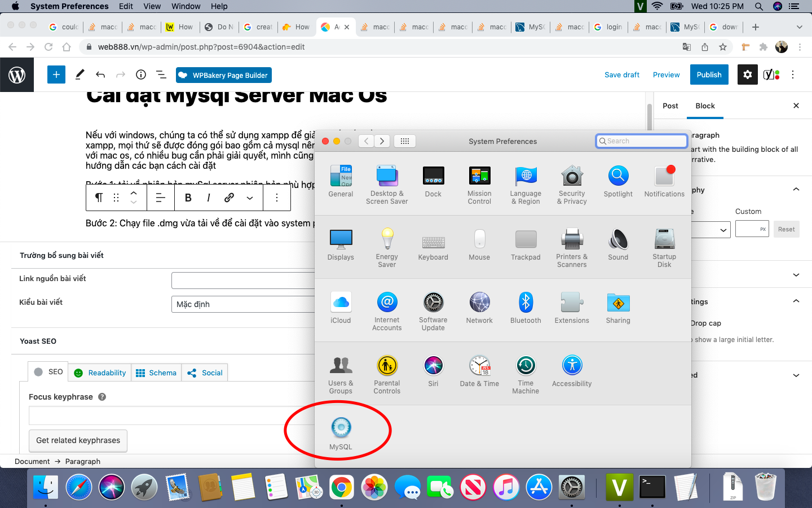Open Startup Disk preferences
Viewport: 812px width, 508px height.
(664, 248)
